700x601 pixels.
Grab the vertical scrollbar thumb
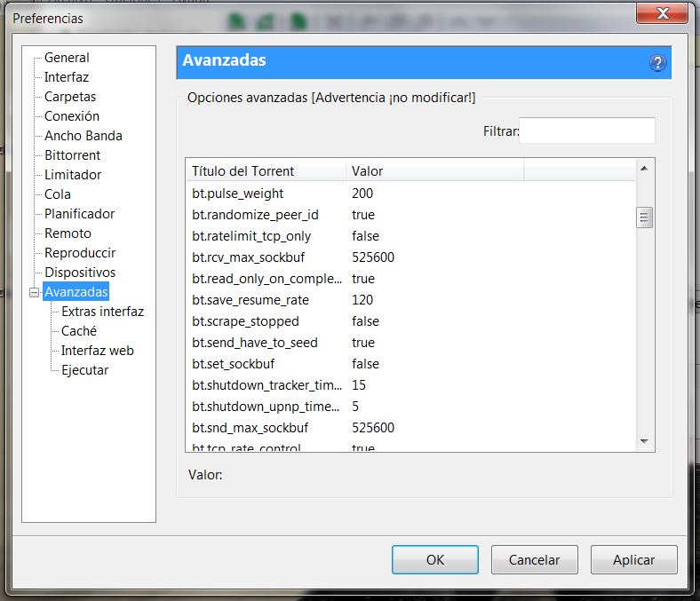click(x=645, y=217)
